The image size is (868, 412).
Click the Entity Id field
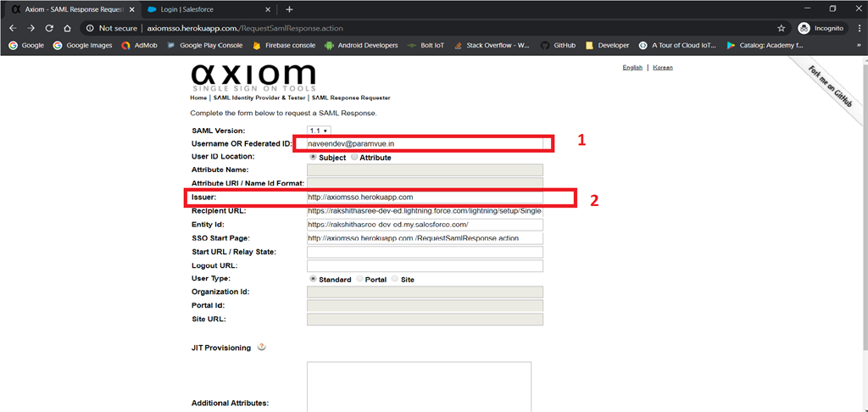pyautogui.click(x=425, y=225)
